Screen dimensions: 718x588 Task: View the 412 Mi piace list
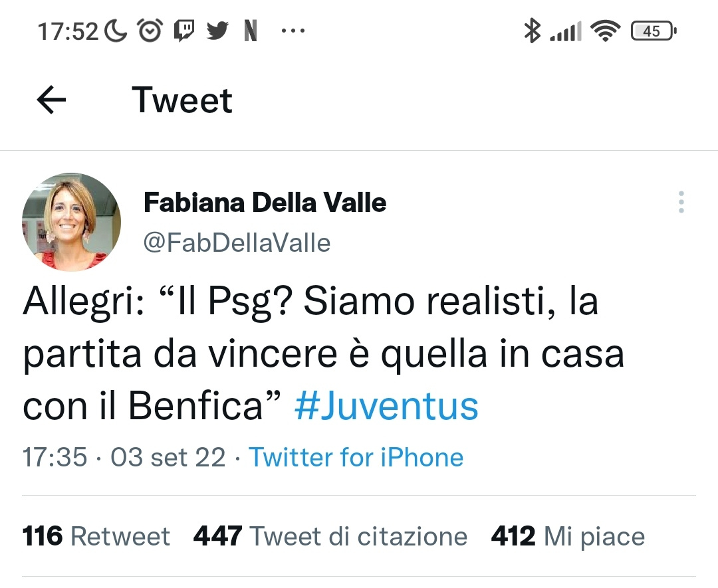point(568,536)
